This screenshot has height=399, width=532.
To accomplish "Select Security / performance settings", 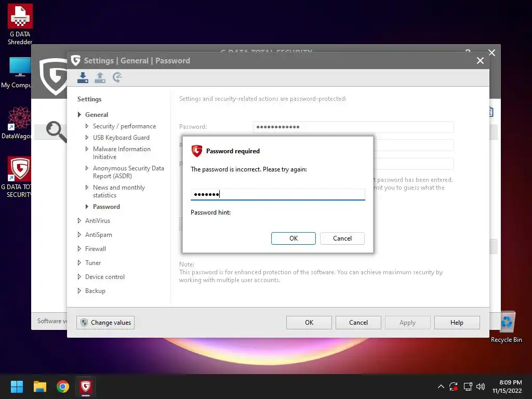I will click(x=124, y=126).
